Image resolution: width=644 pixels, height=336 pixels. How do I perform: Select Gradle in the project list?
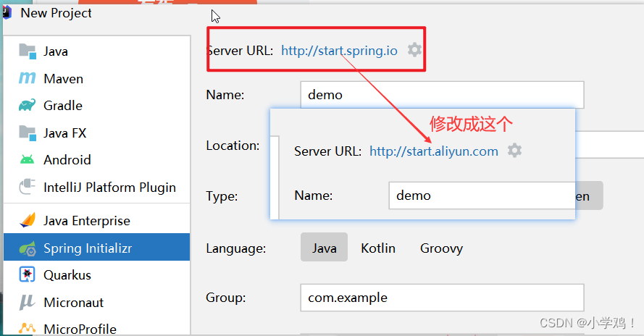coord(97,106)
